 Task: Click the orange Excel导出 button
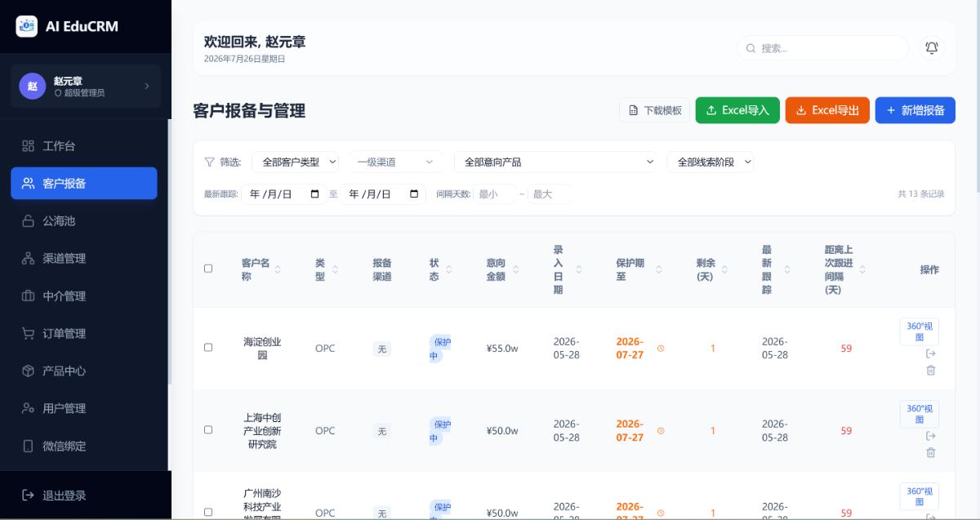[x=827, y=110]
